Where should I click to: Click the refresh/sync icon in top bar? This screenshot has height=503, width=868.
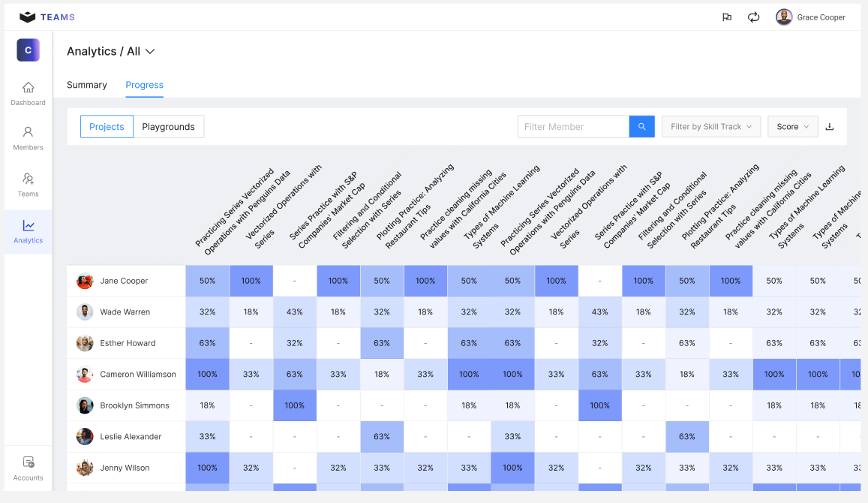[753, 17]
